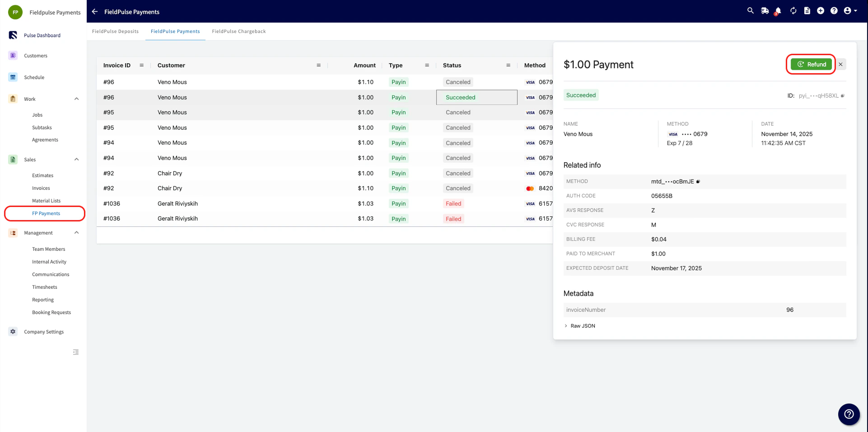Click expected deposit date November 17, 2025
The height and width of the screenshot is (432, 868).
tap(676, 268)
